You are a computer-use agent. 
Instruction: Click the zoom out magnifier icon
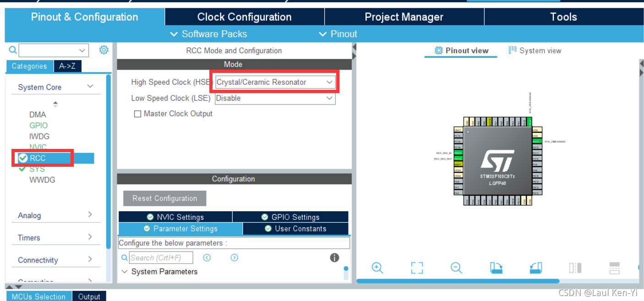click(456, 268)
